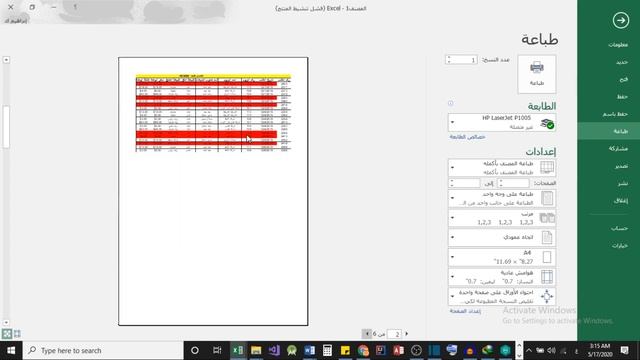The width and height of the screenshot is (640, 360).
Task: Click the print preview page thumbnail
Action: [213, 191]
